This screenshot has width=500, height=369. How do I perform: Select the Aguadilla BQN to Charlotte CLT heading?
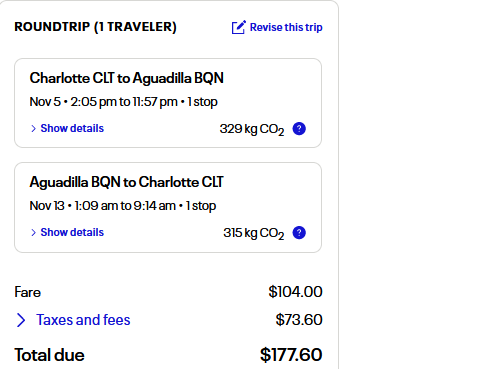(x=126, y=182)
